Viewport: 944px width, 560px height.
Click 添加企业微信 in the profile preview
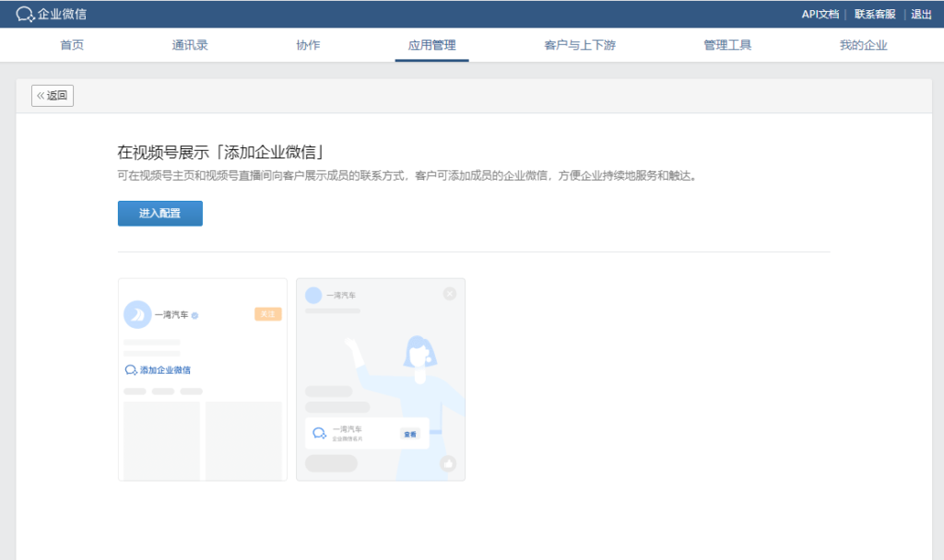pos(158,370)
